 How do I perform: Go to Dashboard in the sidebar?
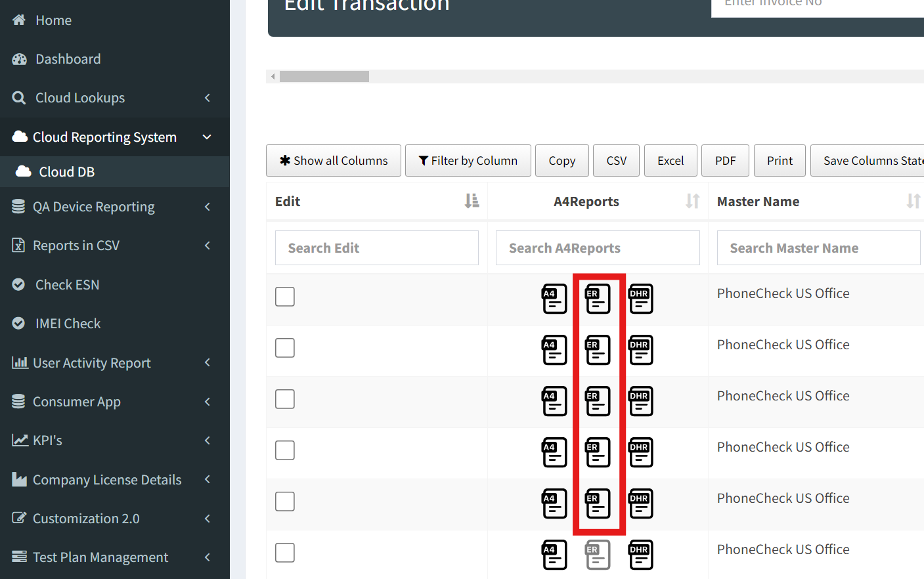[68, 59]
